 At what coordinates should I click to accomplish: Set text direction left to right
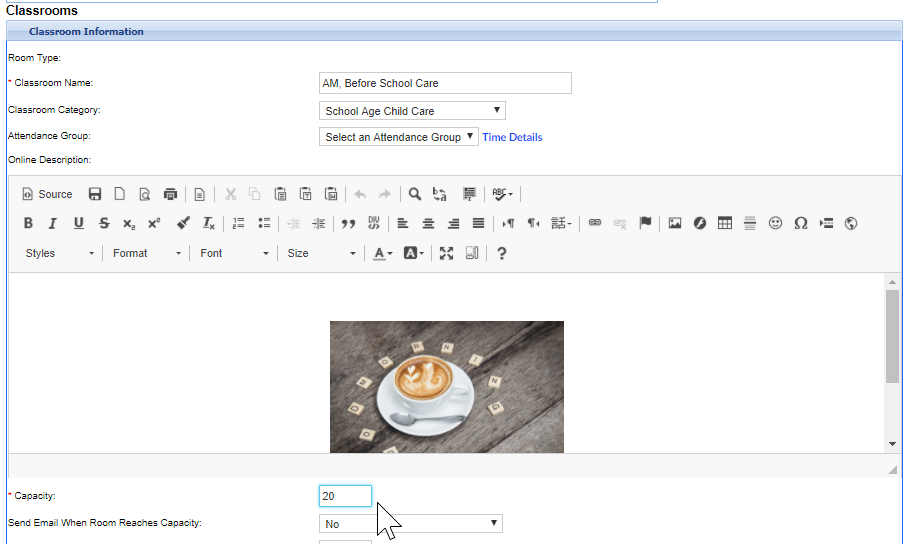click(508, 223)
